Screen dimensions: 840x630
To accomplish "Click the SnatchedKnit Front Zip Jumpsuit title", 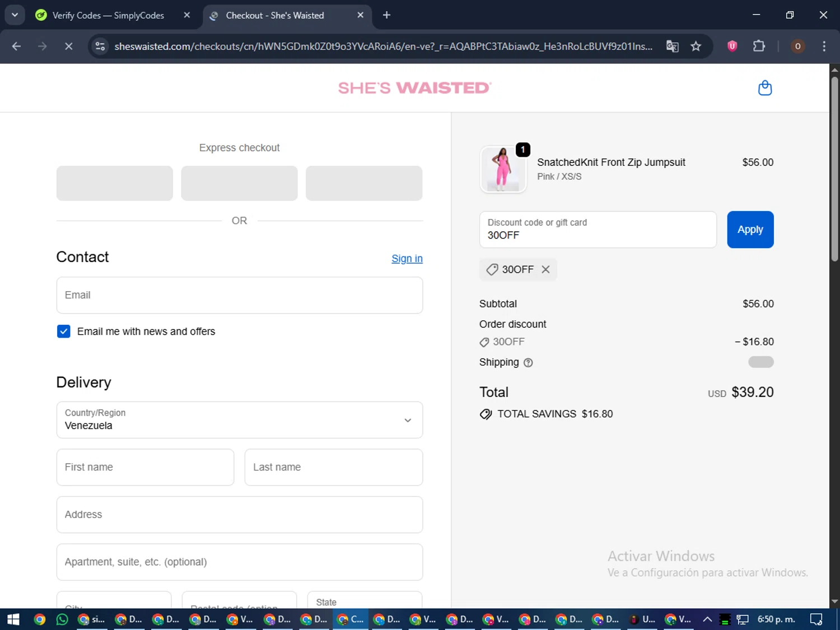I will [611, 162].
